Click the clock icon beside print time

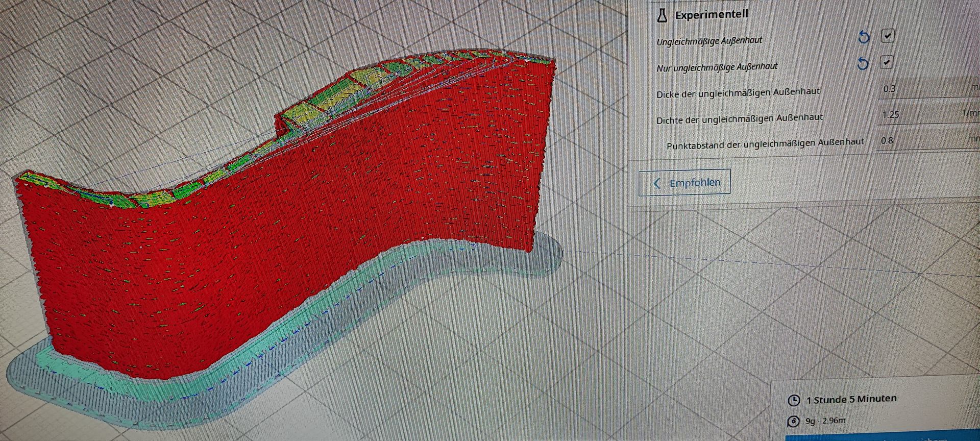[794, 401]
